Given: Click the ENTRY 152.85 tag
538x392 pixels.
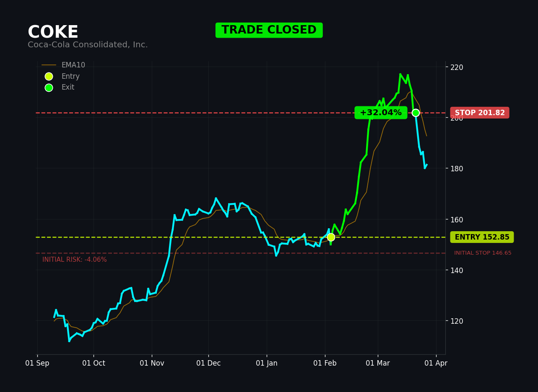Looking at the screenshot, I should (482, 237).
